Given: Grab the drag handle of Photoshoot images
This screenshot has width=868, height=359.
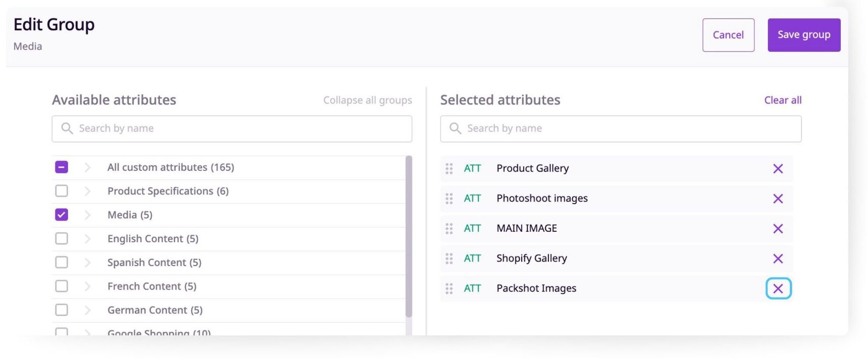Looking at the screenshot, I should 449,198.
